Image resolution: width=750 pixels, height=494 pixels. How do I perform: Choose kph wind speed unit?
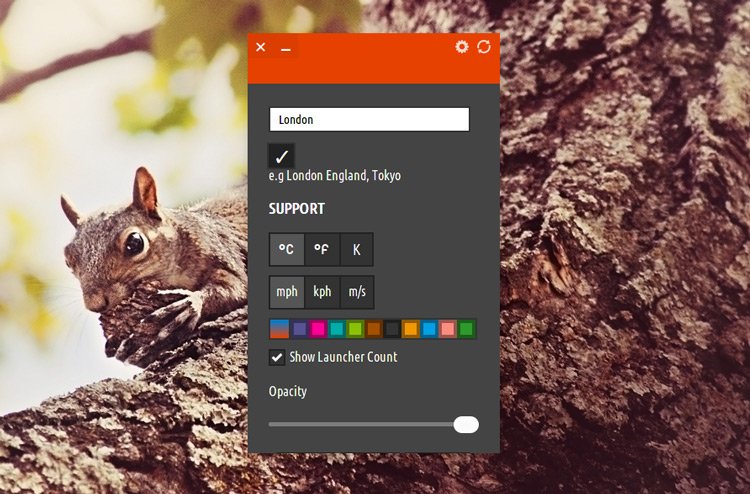(x=322, y=292)
